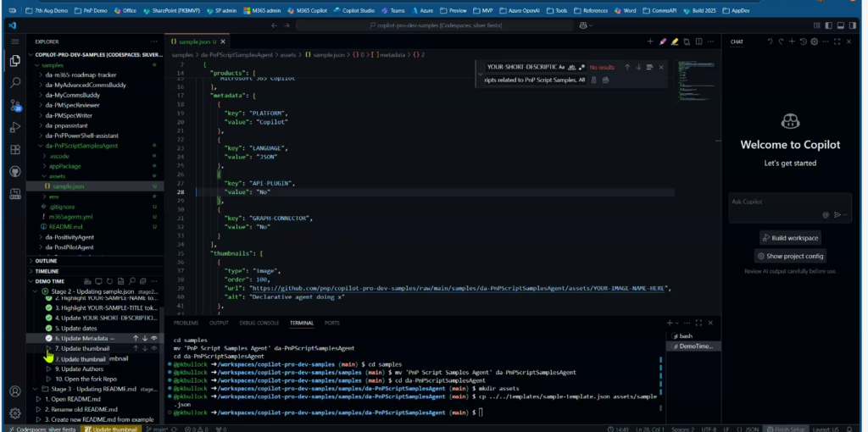Click Demo Time refresh icon

click(109, 281)
